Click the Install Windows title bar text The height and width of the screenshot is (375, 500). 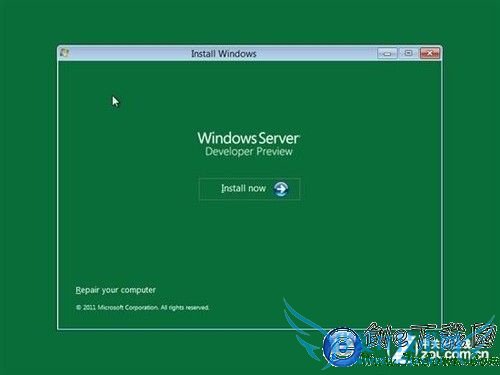click(224, 53)
